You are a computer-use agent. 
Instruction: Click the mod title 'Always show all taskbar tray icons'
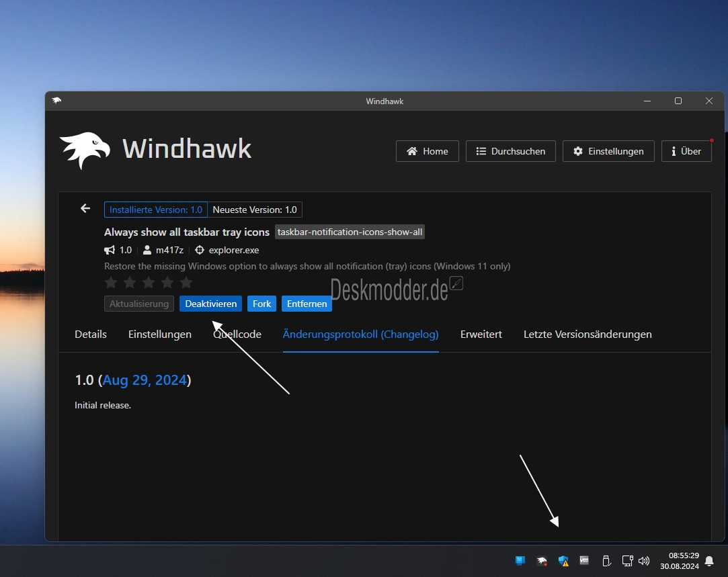coord(187,232)
